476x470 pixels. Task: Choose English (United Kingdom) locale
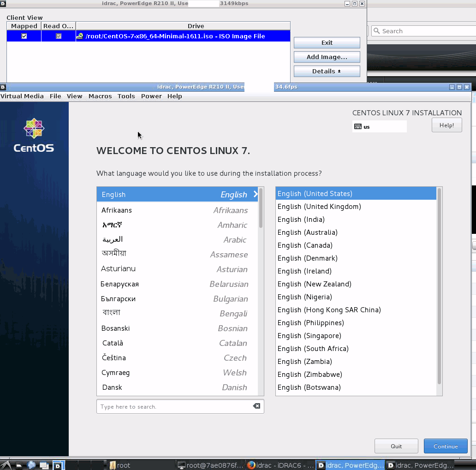pyautogui.click(x=356, y=207)
